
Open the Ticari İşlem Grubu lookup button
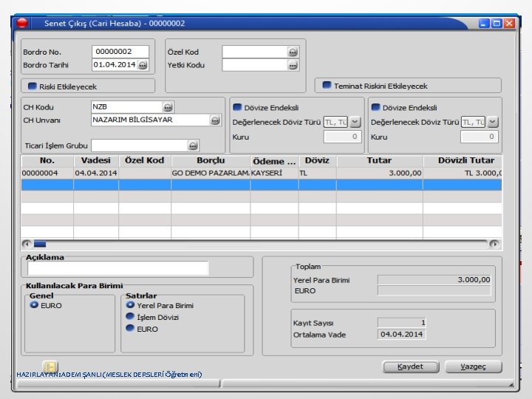(193, 146)
